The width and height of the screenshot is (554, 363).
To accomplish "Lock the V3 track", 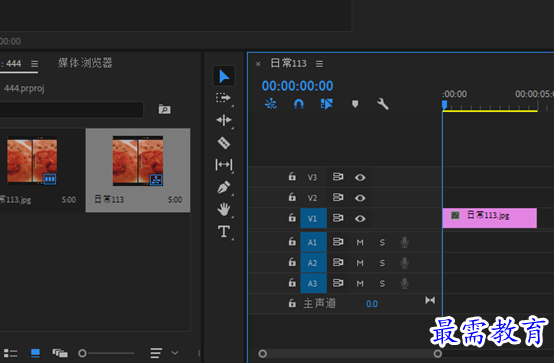I will pyautogui.click(x=292, y=176).
